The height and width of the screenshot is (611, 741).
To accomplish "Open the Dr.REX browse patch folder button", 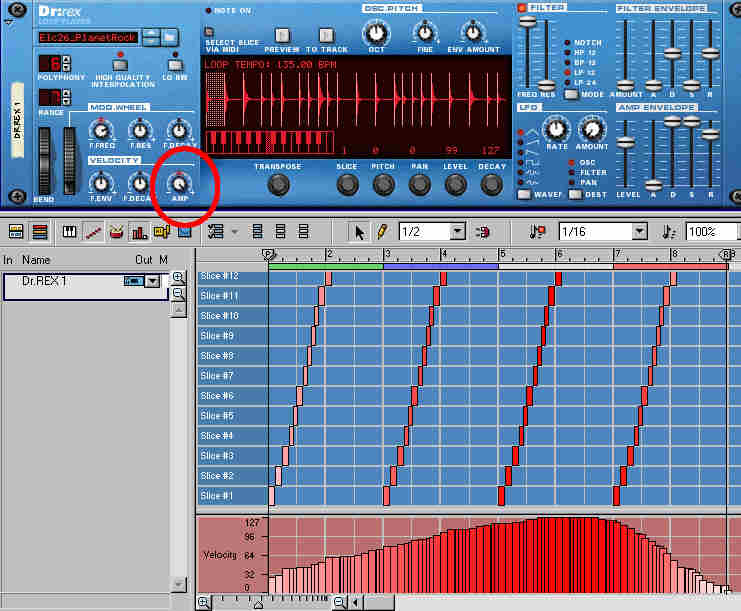I will click(170, 37).
